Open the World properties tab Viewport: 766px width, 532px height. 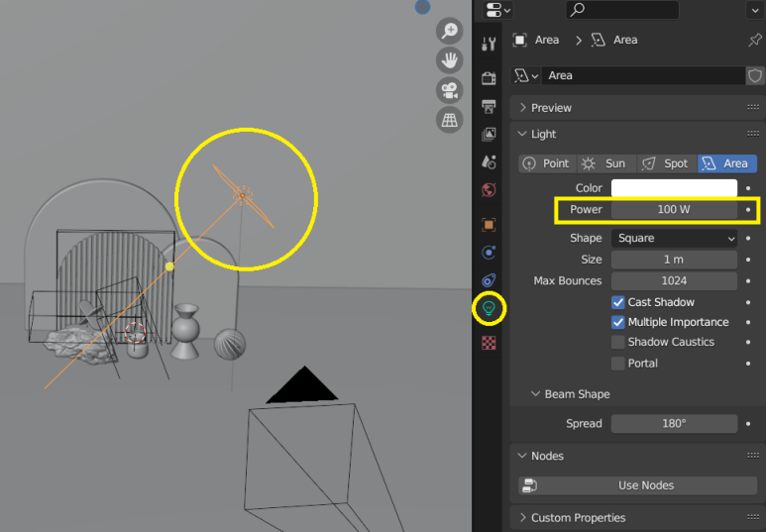pos(489,190)
